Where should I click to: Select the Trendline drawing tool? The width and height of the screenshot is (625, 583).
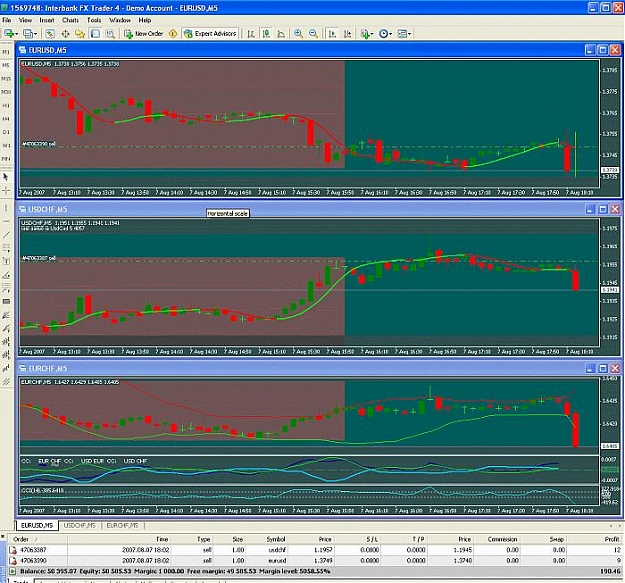click(6, 235)
